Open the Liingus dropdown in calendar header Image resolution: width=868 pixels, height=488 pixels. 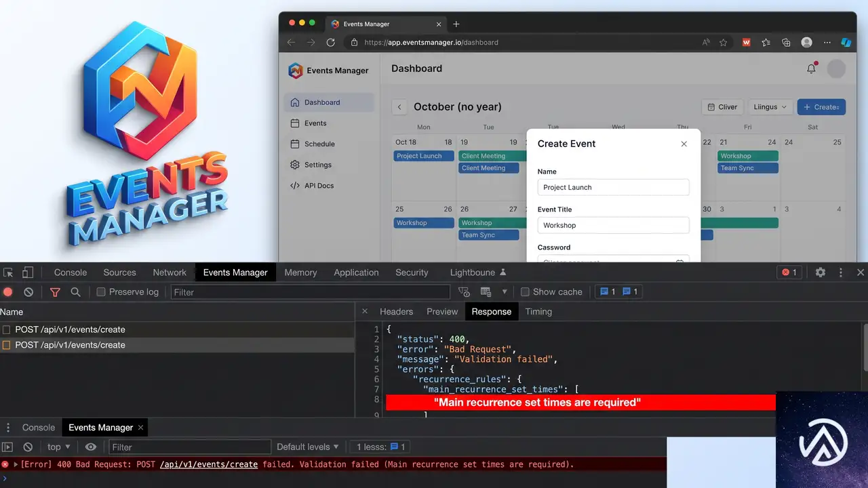pyautogui.click(x=770, y=107)
